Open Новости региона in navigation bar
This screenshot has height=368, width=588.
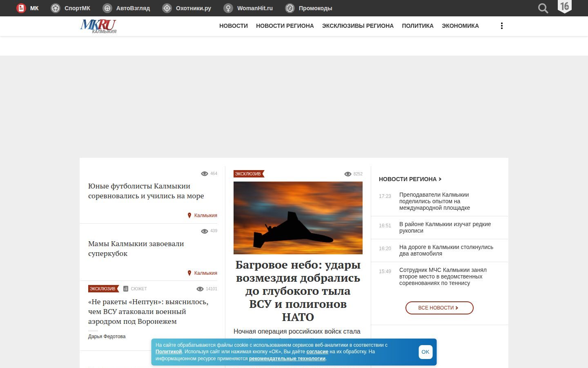pos(285,26)
